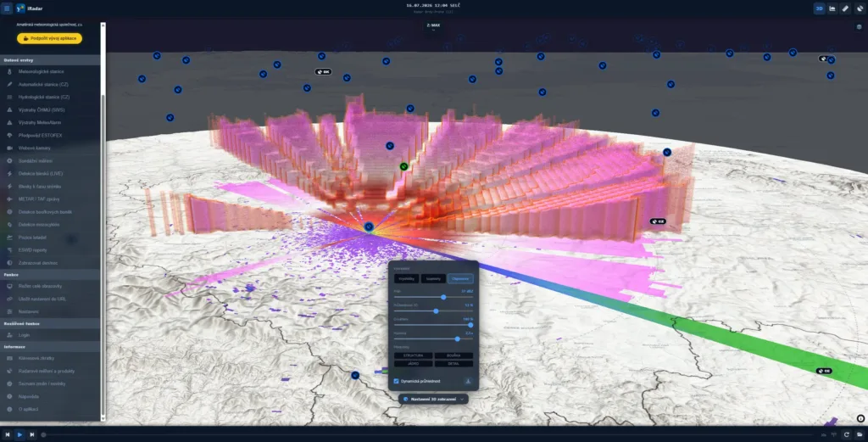Click the info icon at the map corner
Viewport: 868px width, 442px height.
(x=860, y=419)
